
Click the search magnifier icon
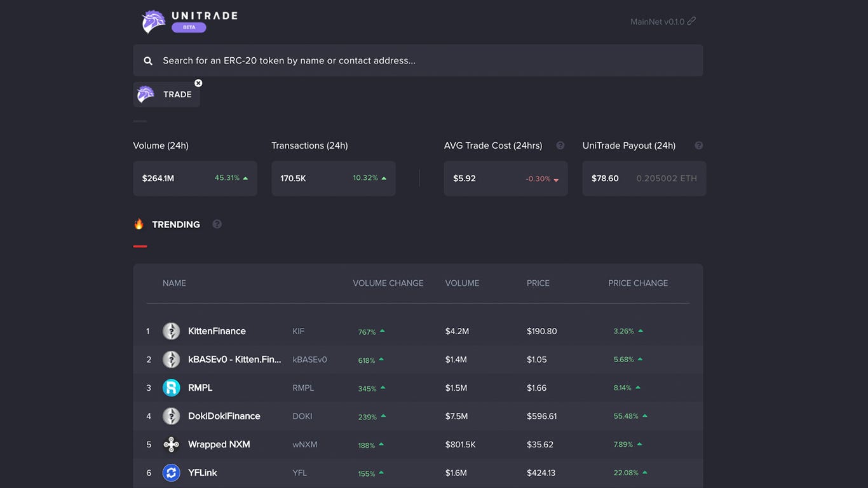tap(148, 61)
